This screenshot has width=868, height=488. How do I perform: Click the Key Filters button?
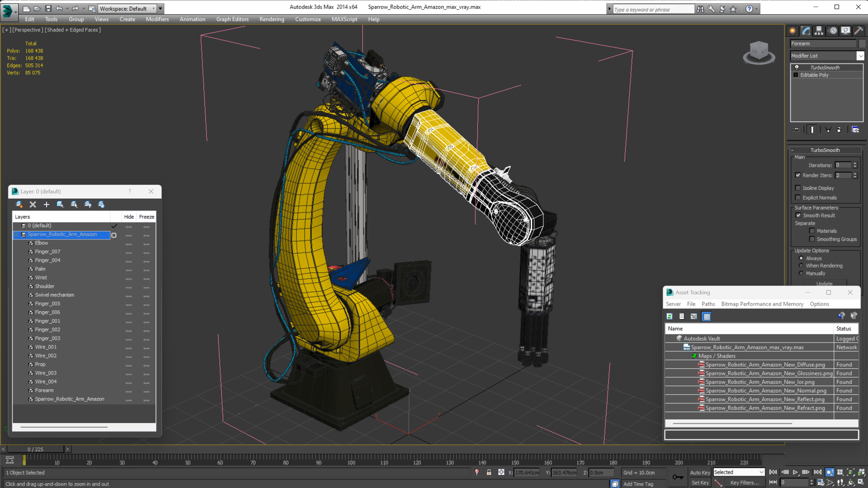click(745, 483)
